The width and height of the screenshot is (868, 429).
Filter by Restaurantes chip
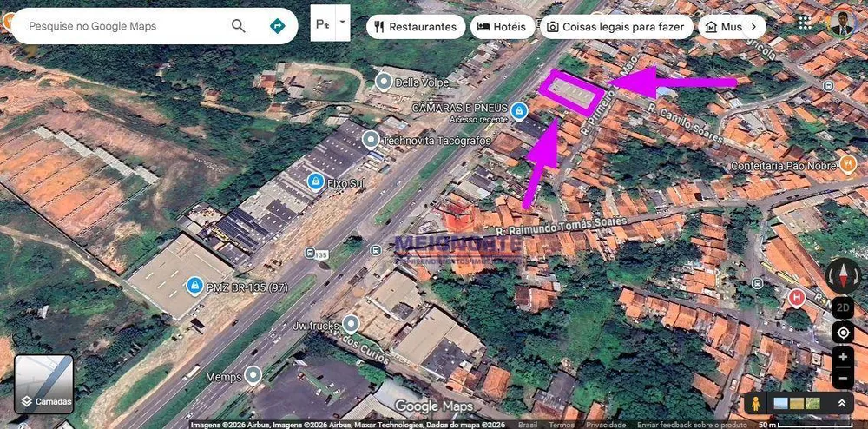(416, 27)
